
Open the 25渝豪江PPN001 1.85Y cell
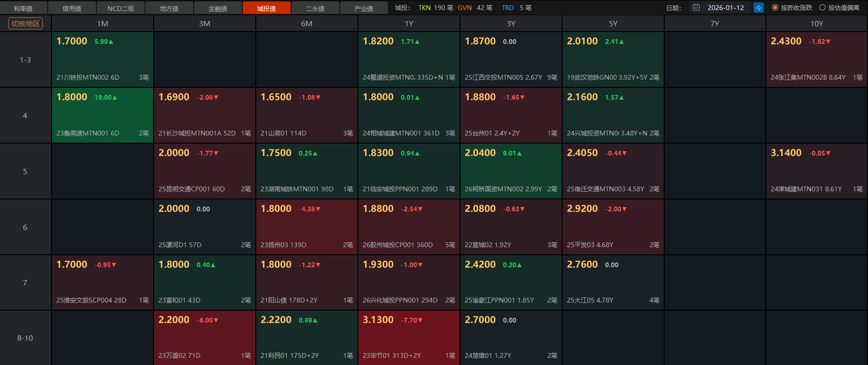pyautogui.click(x=511, y=282)
